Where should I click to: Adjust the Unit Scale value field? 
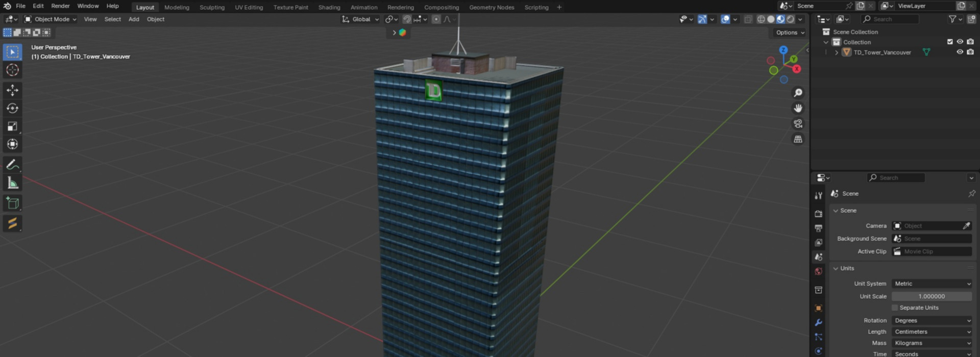932,296
